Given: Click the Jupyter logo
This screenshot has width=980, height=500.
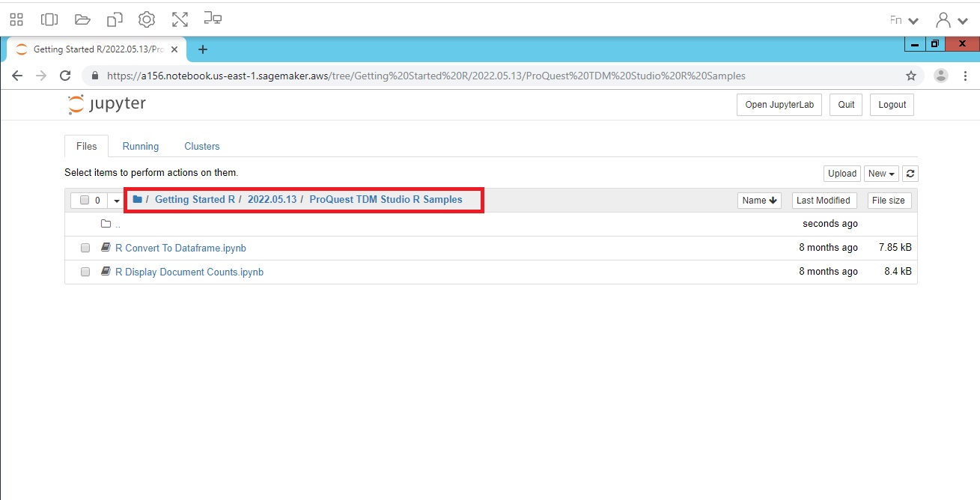Looking at the screenshot, I should [x=106, y=104].
